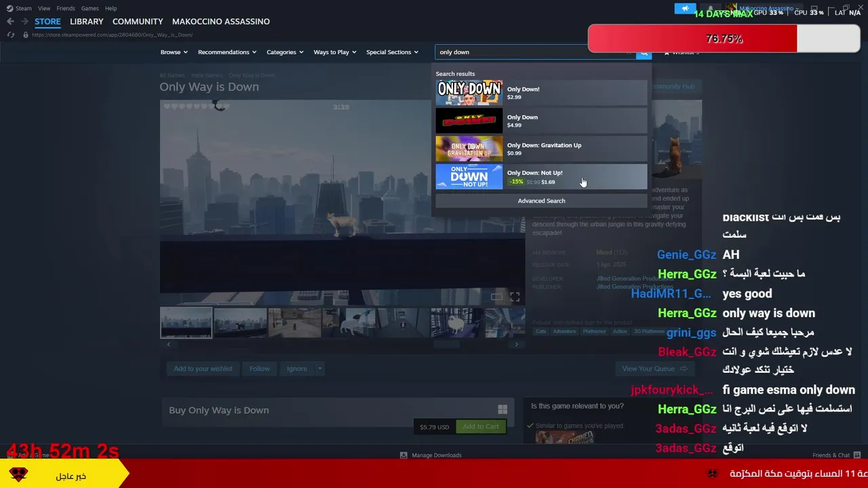Click the thumbnail strip scrollbar handle
868x488 pixels.
(x=446, y=344)
